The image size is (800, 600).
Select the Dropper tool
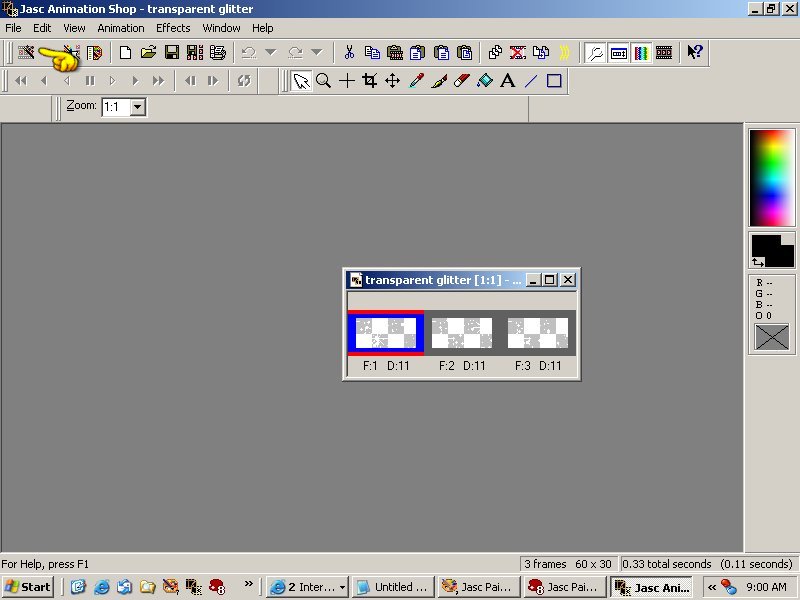click(416, 81)
